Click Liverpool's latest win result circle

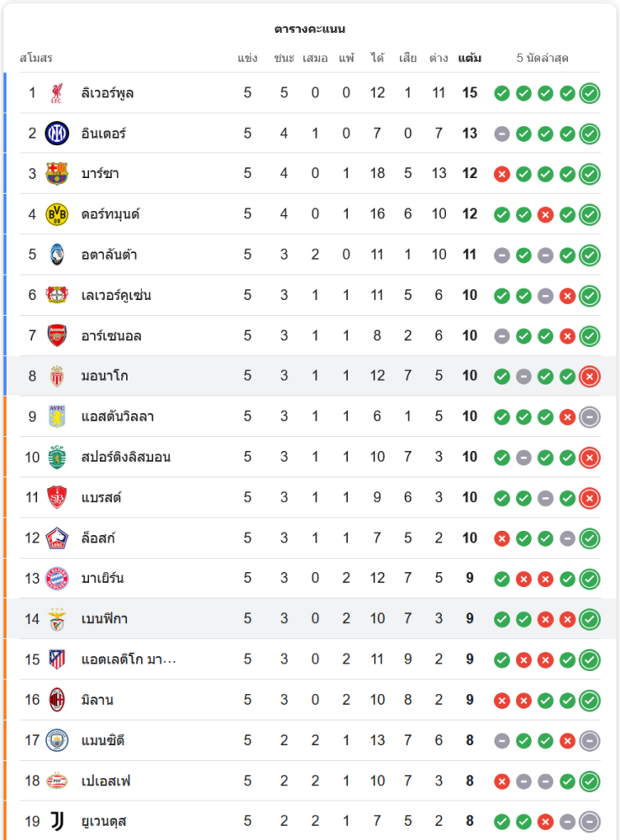[590, 93]
